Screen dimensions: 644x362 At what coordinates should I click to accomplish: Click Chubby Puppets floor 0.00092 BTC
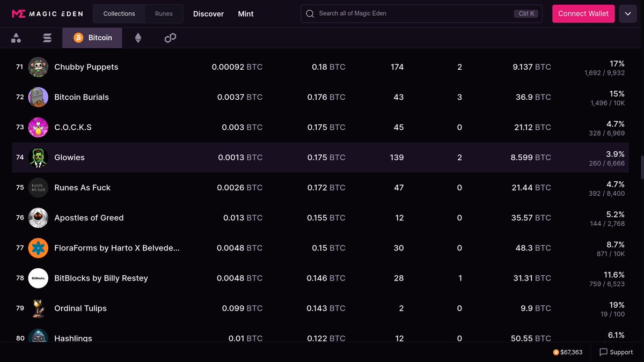coord(237,67)
